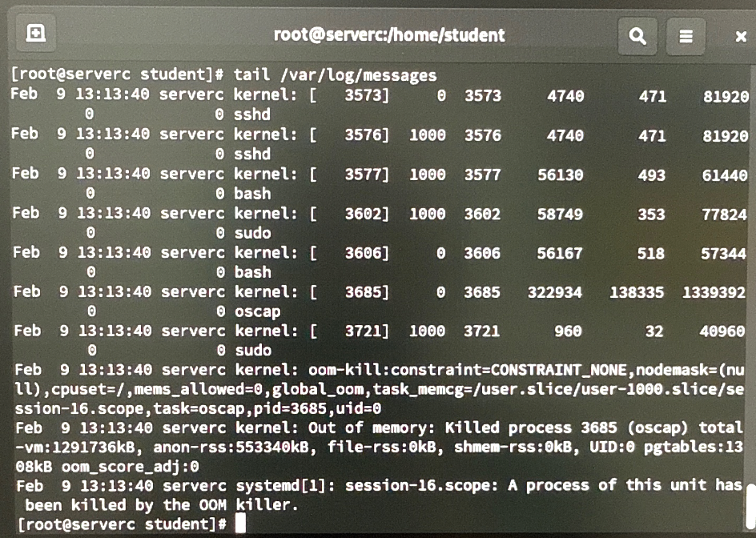The height and width of the screenshot is (538, 756).
Task: Click the kernel entry with PID 3577
Action: tap(380, 183)
